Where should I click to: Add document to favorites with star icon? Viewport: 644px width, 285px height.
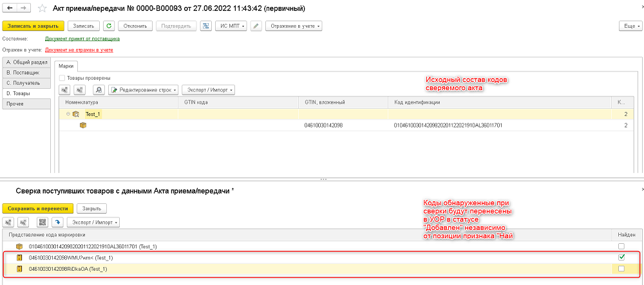click(43, 8)
